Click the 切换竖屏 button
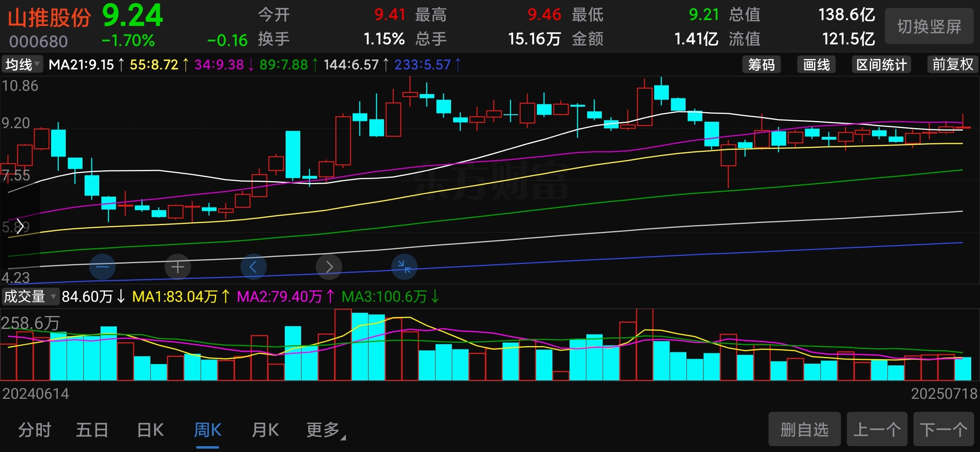The width and height of the screenshot is (980, 452). 929,26
